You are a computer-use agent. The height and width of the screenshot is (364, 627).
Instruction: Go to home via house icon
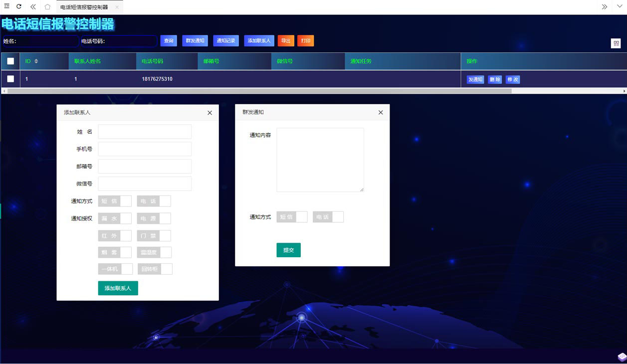pos(47,7)
